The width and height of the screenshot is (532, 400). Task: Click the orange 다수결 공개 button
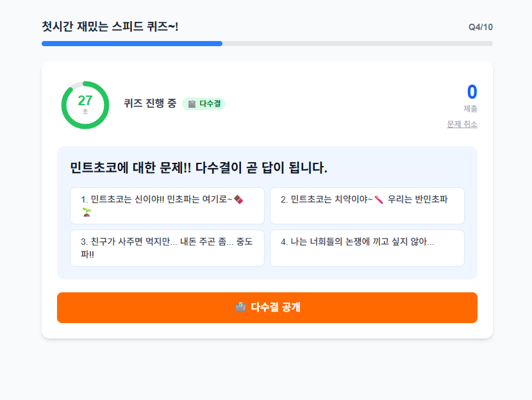[267, 308]
